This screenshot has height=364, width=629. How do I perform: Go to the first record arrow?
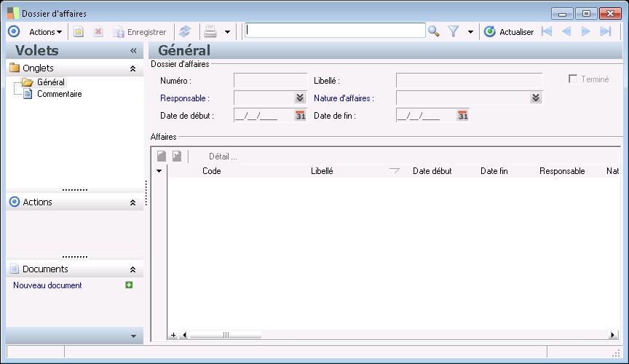pyautogui.click(x=547, y=31)
